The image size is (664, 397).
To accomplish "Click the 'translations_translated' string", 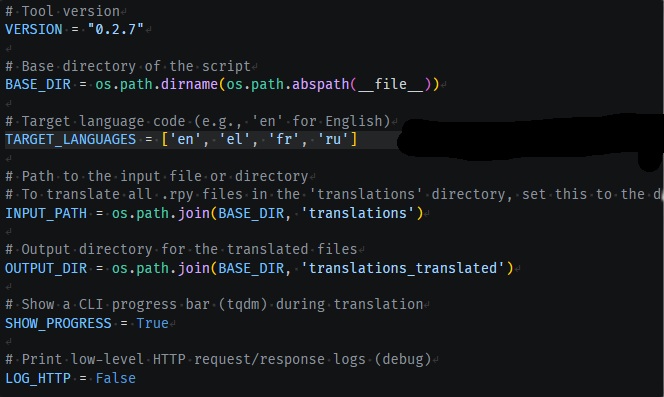I will [403, 268].
